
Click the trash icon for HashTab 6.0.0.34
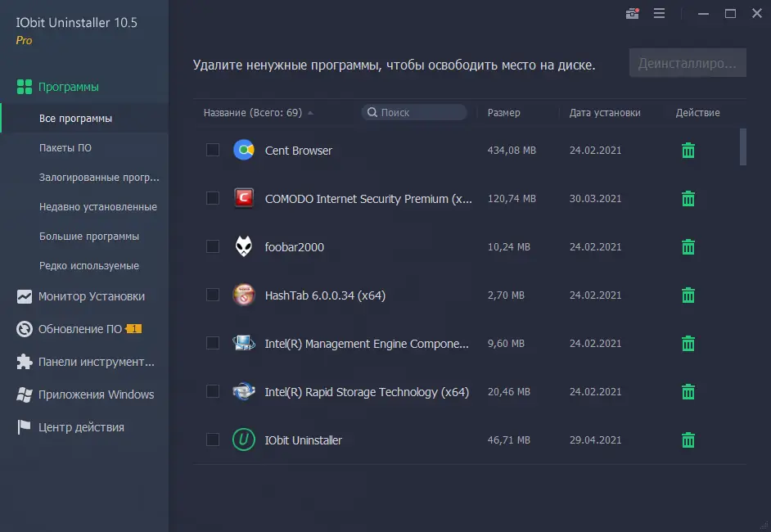point(688,295)
